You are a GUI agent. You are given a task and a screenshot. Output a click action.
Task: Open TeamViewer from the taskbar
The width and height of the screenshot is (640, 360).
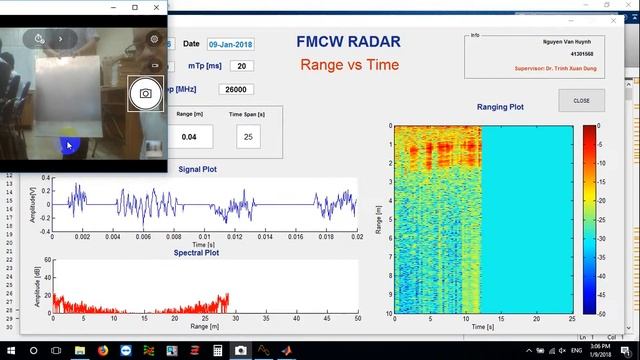[x=126, y=351]
